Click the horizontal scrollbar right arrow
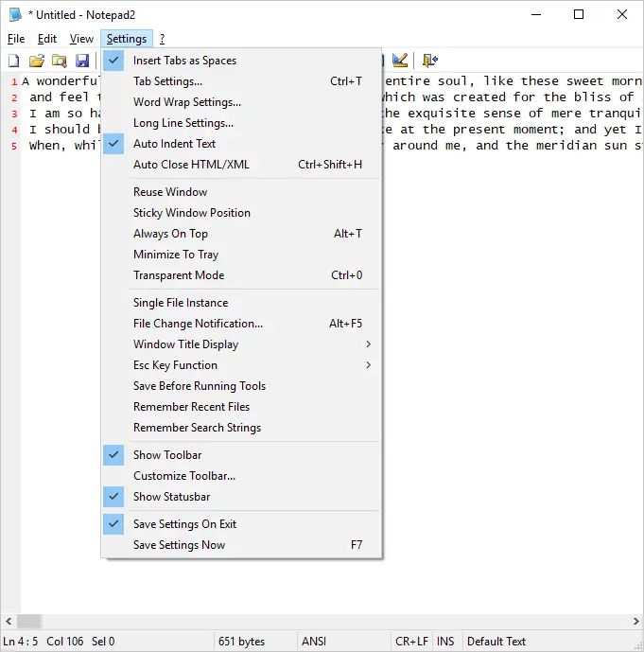Viewport: 644px width, 652px height. click(x=635, y=621)
